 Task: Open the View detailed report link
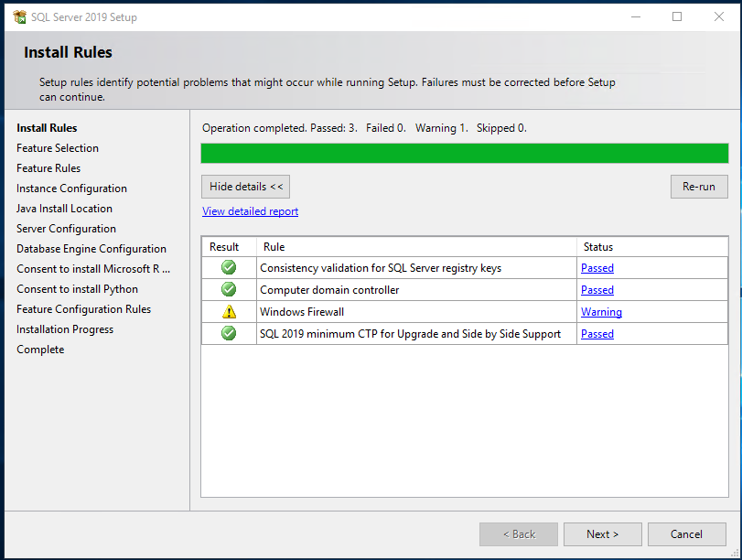[x=250, y=211]
